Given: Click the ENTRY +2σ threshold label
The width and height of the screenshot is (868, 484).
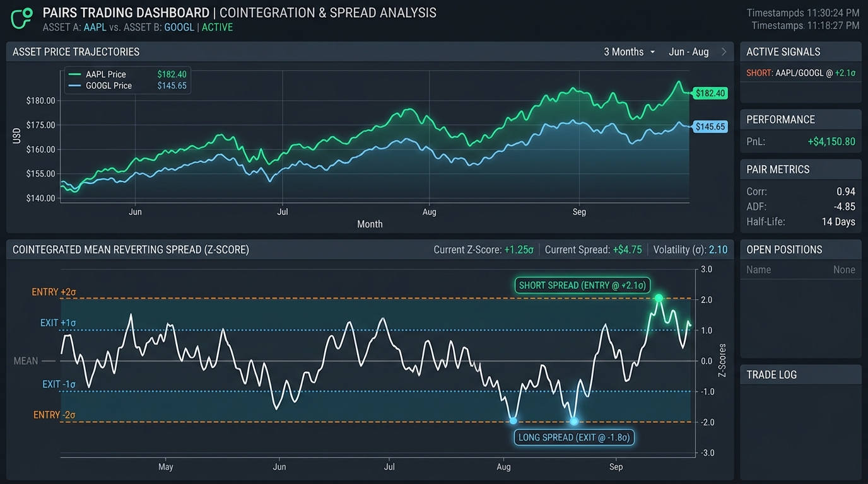Looking at the screenshot, I should 54,292.
